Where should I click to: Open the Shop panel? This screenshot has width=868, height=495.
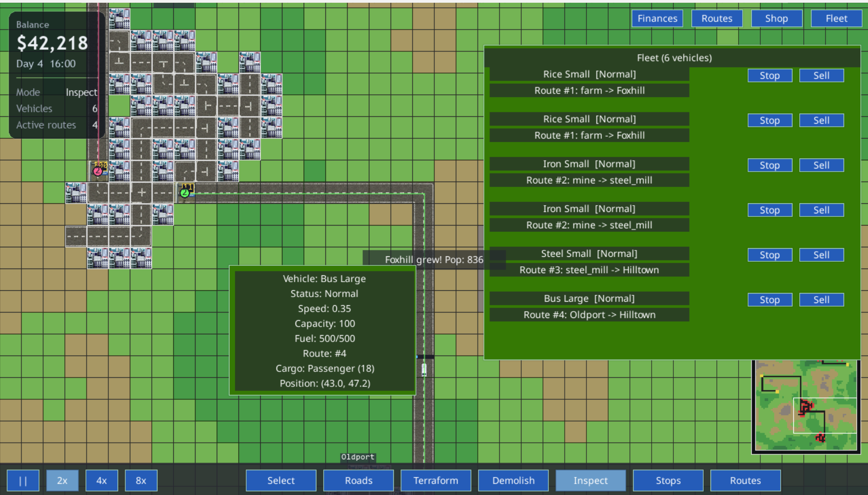[x=777, y=19]
